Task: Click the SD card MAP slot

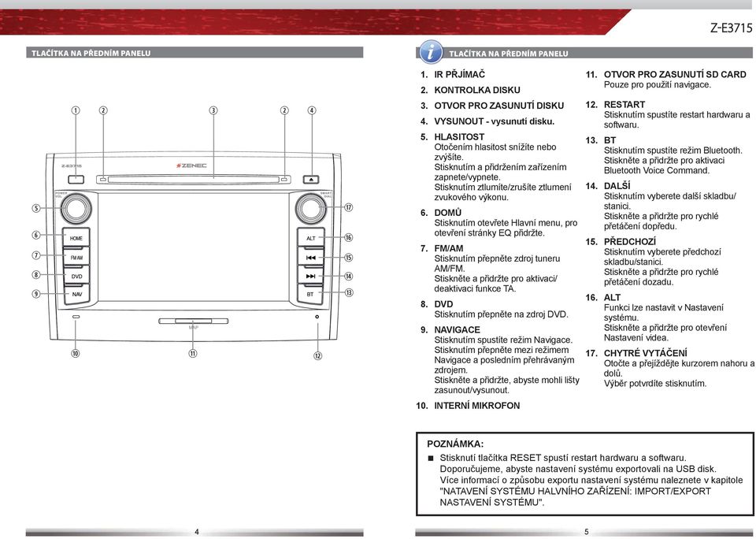Action: pos(194,321)
